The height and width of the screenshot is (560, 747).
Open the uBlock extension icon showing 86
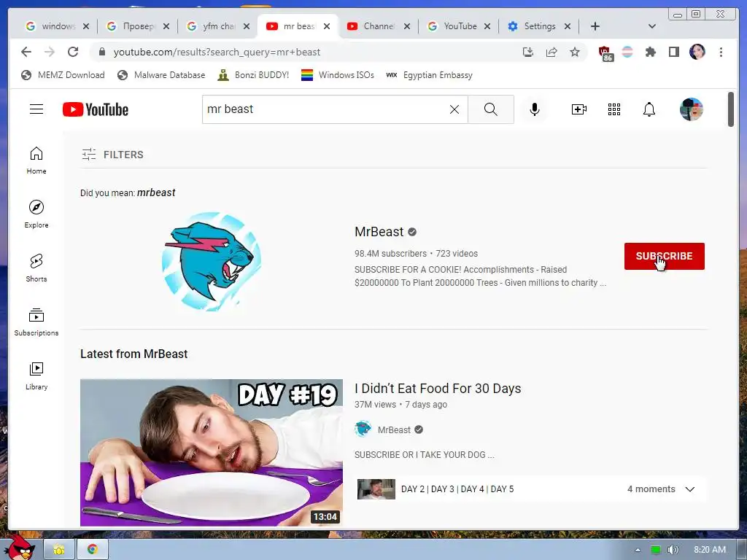(x=605, y=53)
